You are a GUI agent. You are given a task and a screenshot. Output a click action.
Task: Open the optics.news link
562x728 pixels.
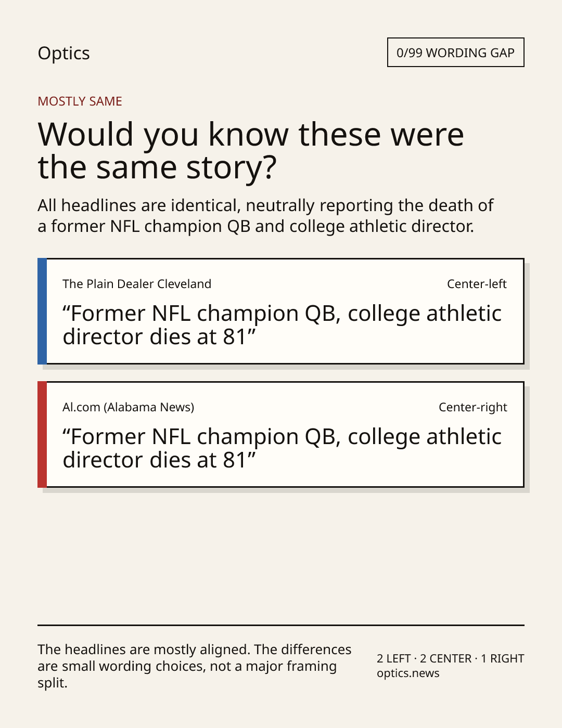click(x=408, y=673)
